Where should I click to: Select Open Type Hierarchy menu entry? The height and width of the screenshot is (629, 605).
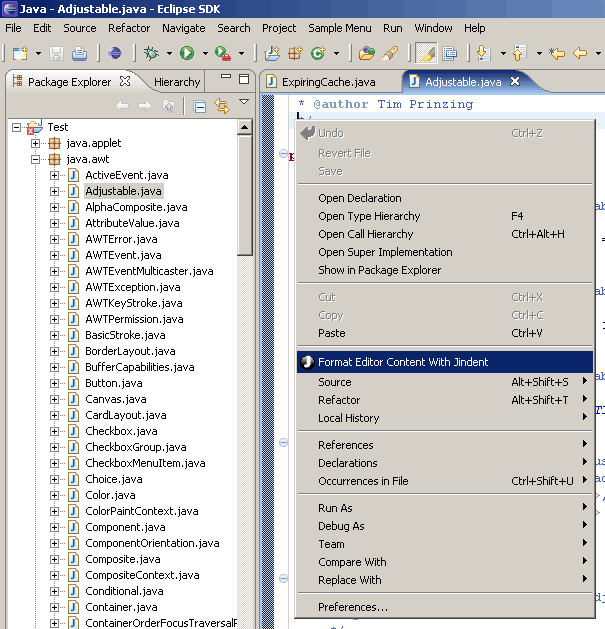tap(369, 216)
